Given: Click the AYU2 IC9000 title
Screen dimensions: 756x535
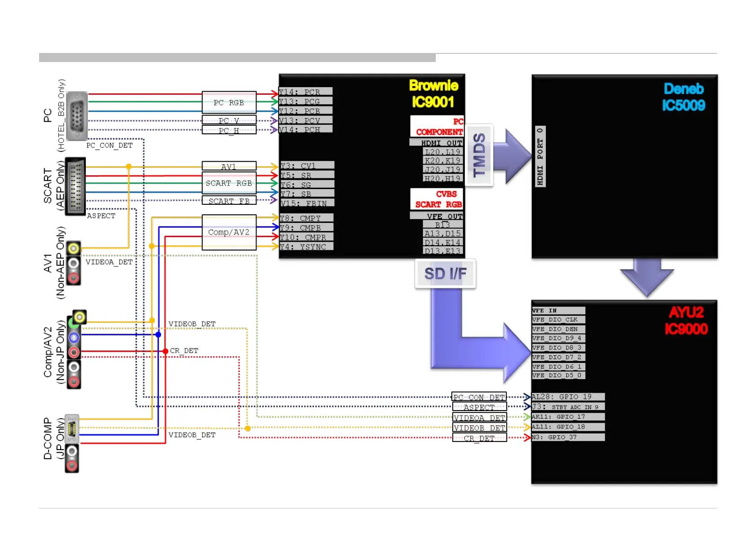Looking at the screenshot, I should click(x=686, y=320).
